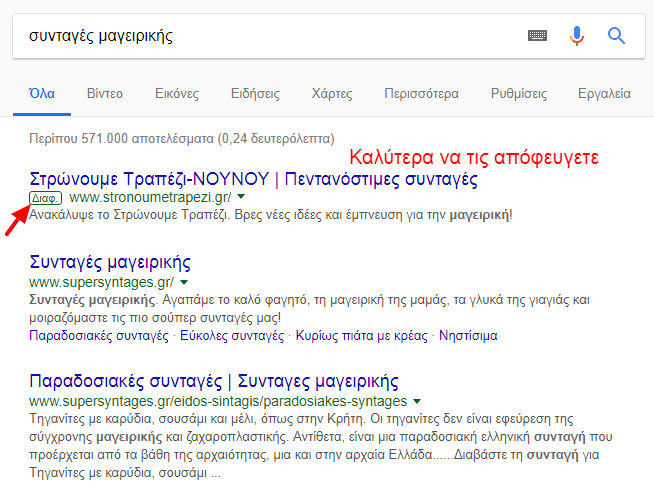Open the Περισσότερα menu
The width and height of the screenshot is (654, 492).
(421, 94)
